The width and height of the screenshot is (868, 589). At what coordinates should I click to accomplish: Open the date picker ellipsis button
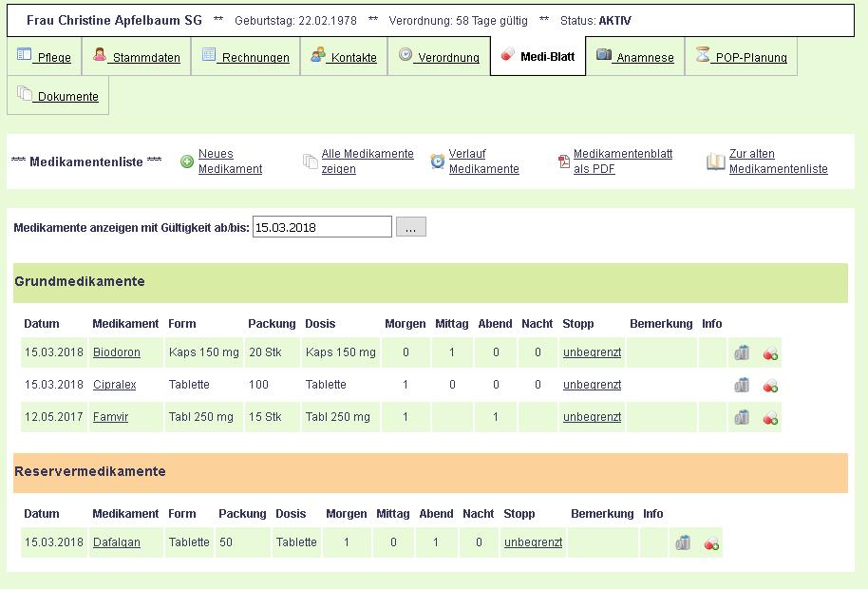[411, 227]
